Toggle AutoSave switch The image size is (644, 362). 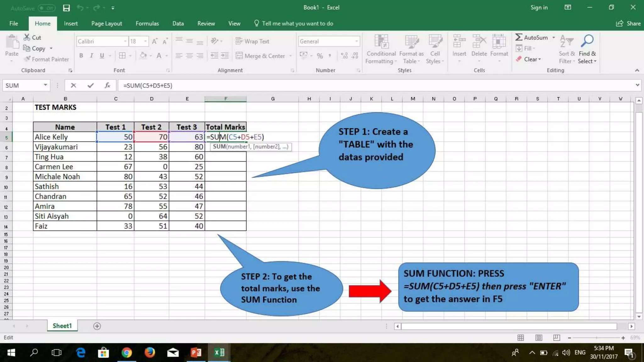point(47,8)
